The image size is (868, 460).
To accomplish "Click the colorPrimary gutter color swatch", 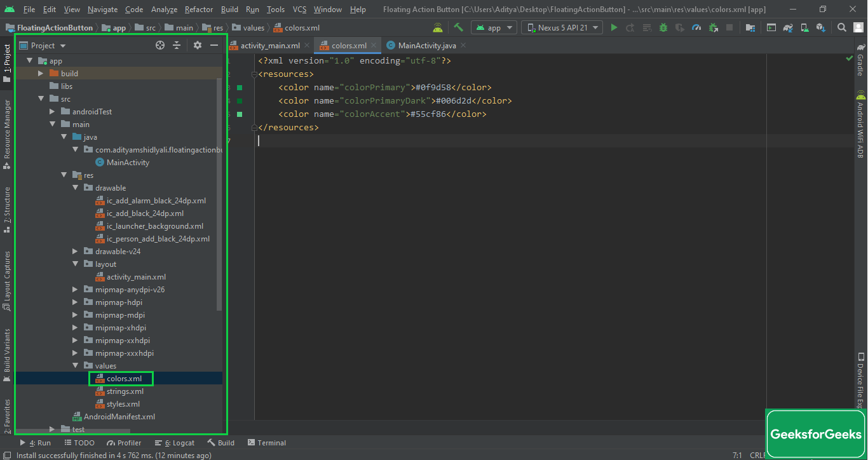I will click(x=240, y=88).
